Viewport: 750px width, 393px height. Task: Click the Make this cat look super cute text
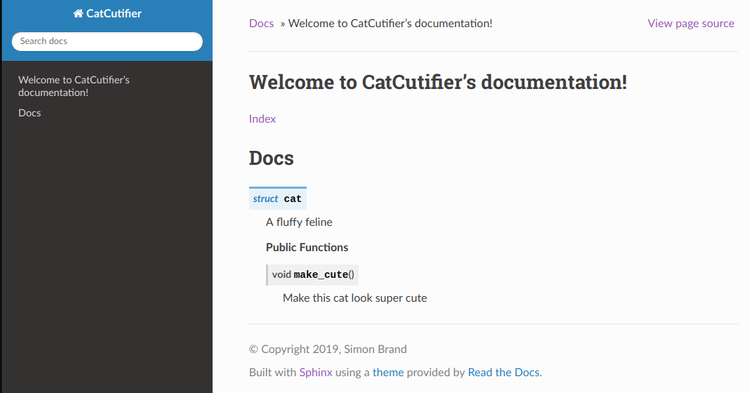(355, 298)
